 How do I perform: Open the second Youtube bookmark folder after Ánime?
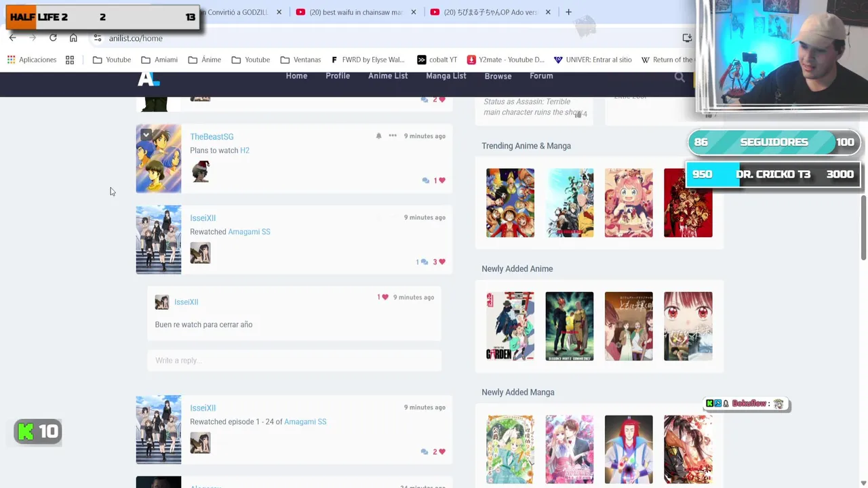click(x=251, y=60)
